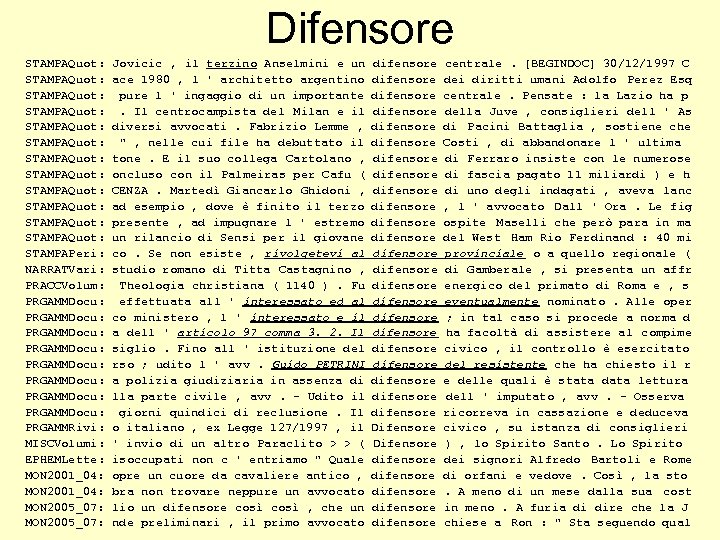Click line with estremo difensore ospite Maselli
The image size is (720, 540).
point(358,223)
